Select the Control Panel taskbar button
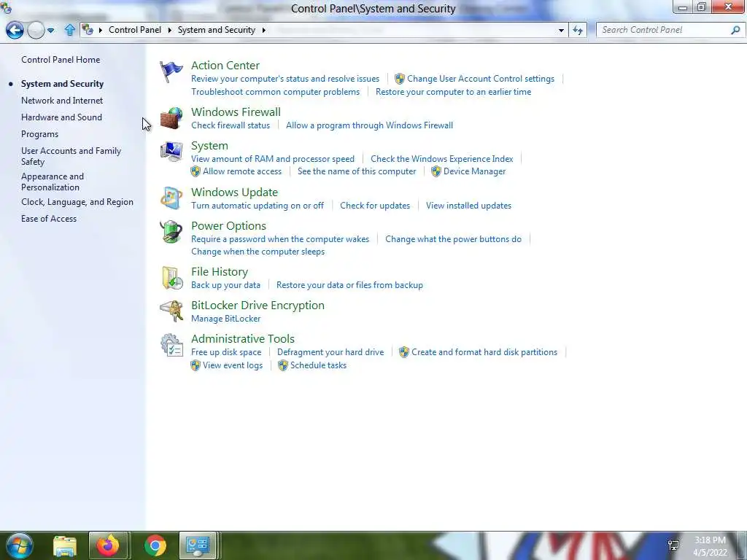This screenshot has height=560, width=747. (198, 545)
